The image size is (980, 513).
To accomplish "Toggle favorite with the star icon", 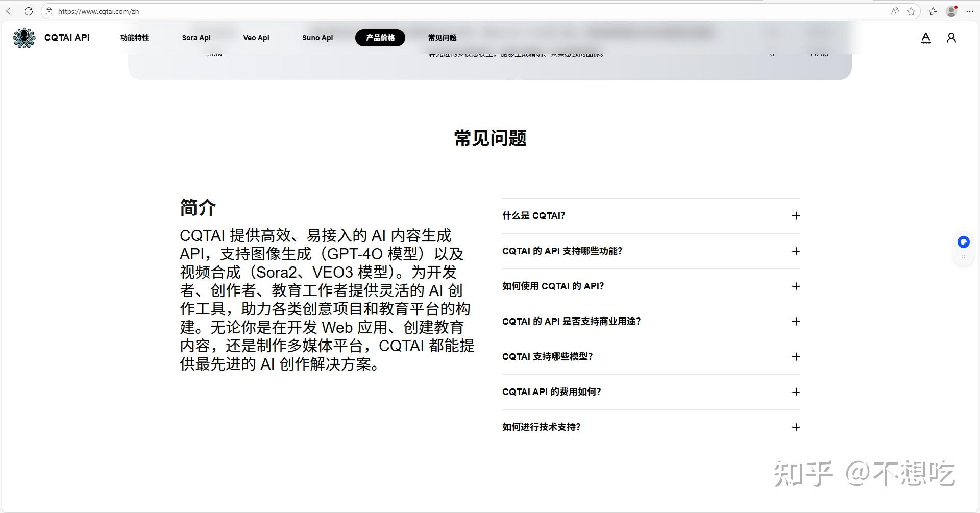I will click(912, 11).
